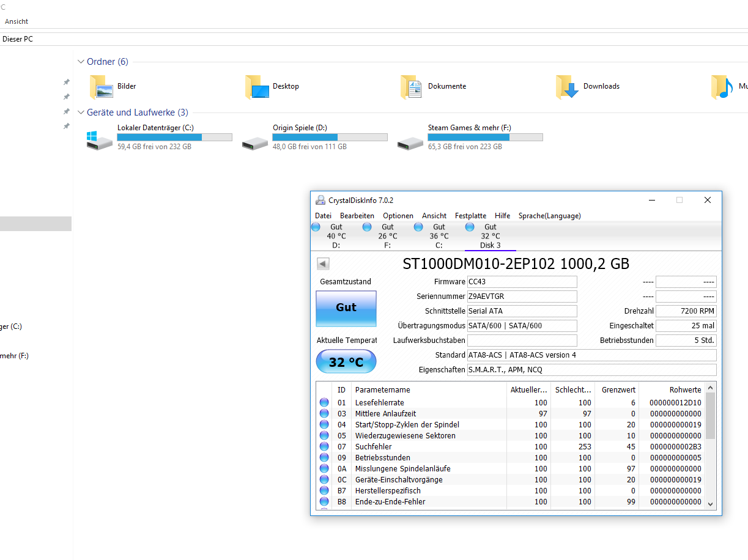Click the F: drive usage bar
748x560 pixels.
pos(485,137)
